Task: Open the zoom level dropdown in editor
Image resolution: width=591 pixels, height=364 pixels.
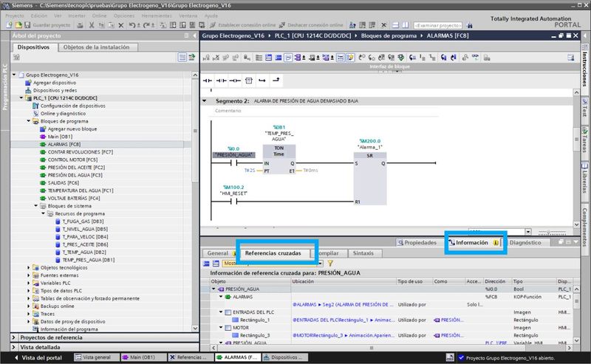Action: tap(528, 232)
